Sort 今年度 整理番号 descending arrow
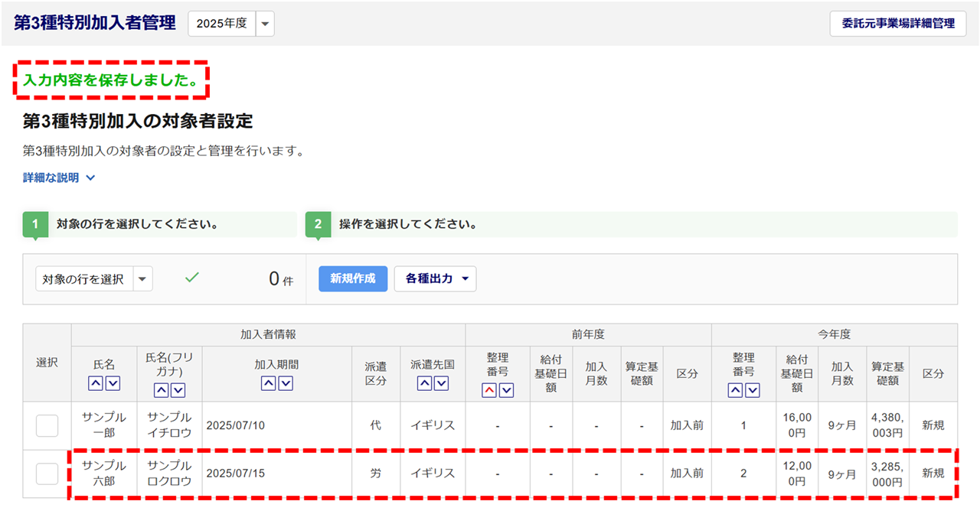 753,390
